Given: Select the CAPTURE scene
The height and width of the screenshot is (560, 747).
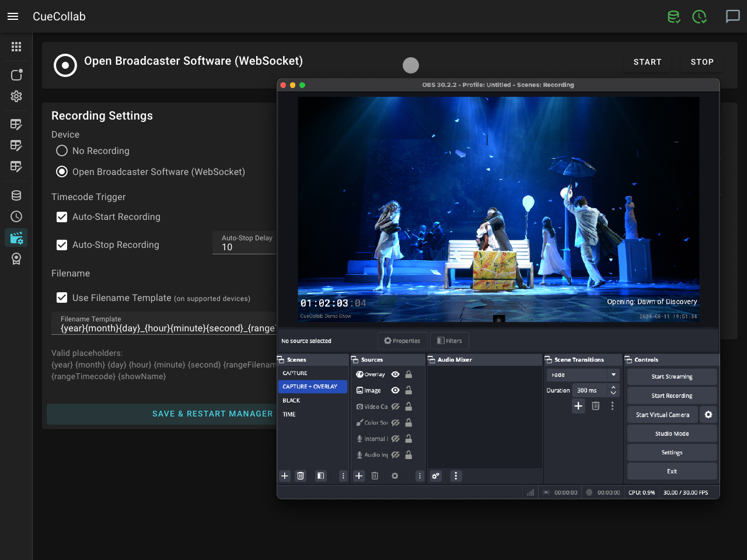Looking at the screenshot, I should tap(313, 373).
